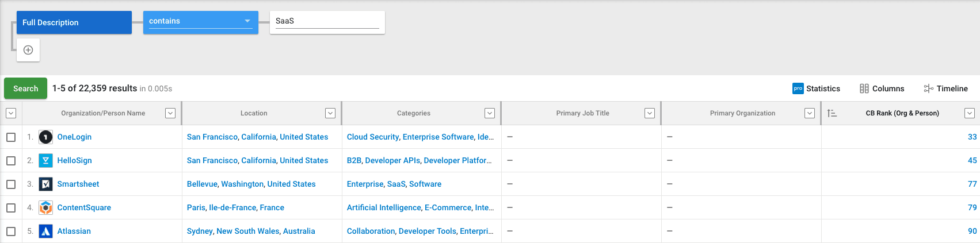Click the Organization/Person Name column header

[103, 113]
